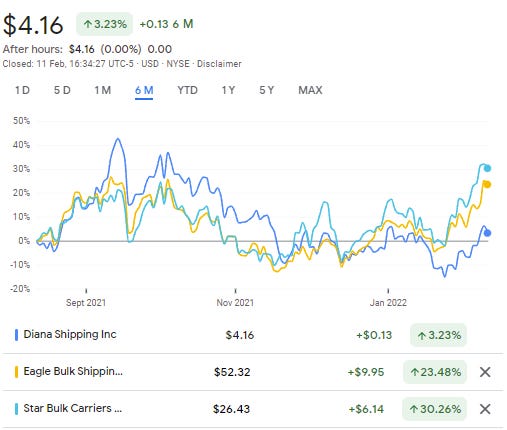
Task: Click the -20% y-axis label
Action: pos(20,288)
